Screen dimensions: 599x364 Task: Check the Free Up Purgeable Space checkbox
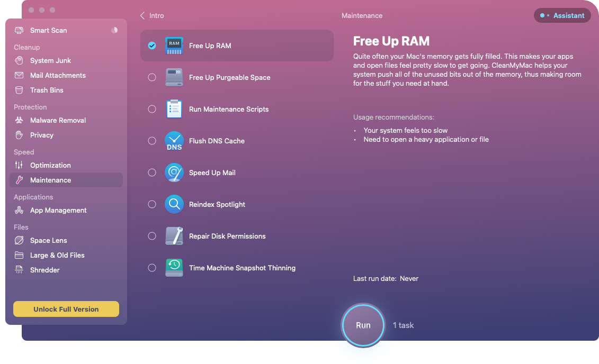click(x=152, y=77)
